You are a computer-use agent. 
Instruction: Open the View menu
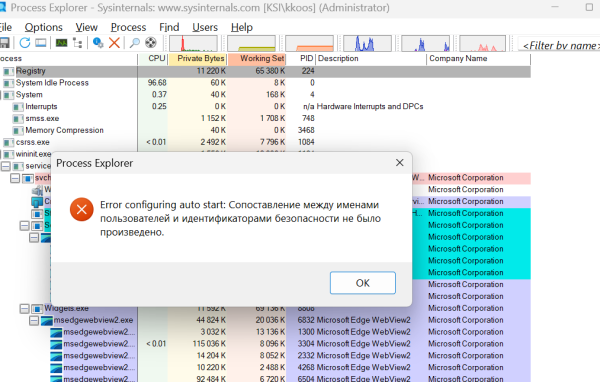(x=86, y=27)
